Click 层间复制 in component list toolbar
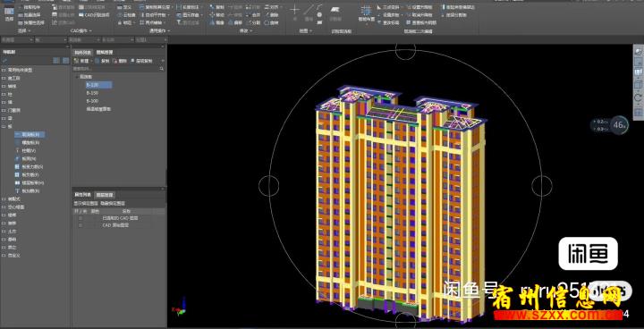Image resolution: width=644 pixels, height=329 pixels. [141, 61]
